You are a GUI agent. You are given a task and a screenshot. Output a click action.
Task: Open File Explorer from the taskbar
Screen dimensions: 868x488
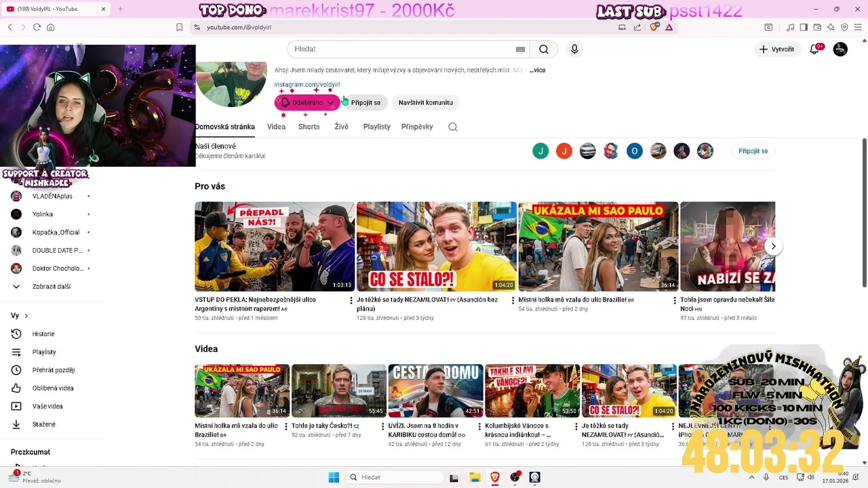click(x=475, y=477)
